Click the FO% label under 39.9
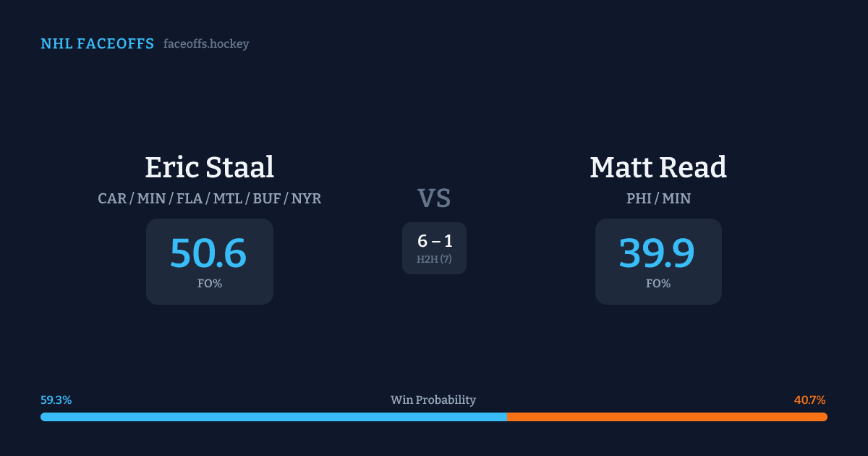 [658, 284]
